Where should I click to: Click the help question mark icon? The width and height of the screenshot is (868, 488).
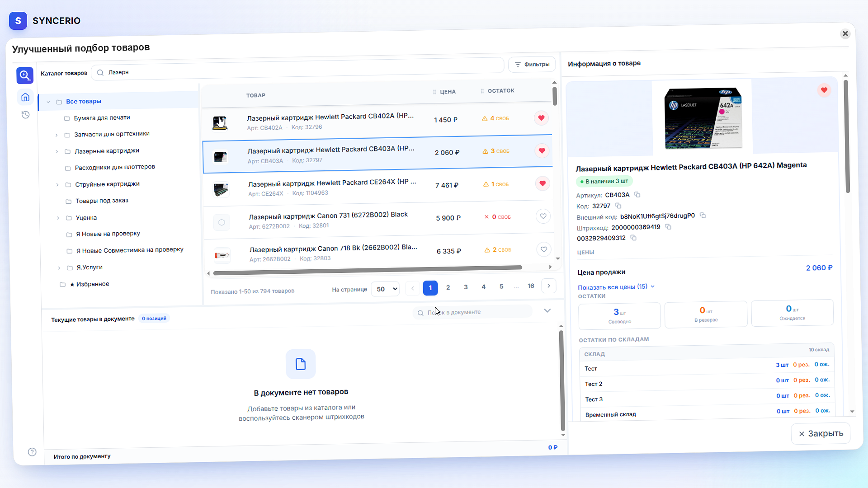pos(32,452)
